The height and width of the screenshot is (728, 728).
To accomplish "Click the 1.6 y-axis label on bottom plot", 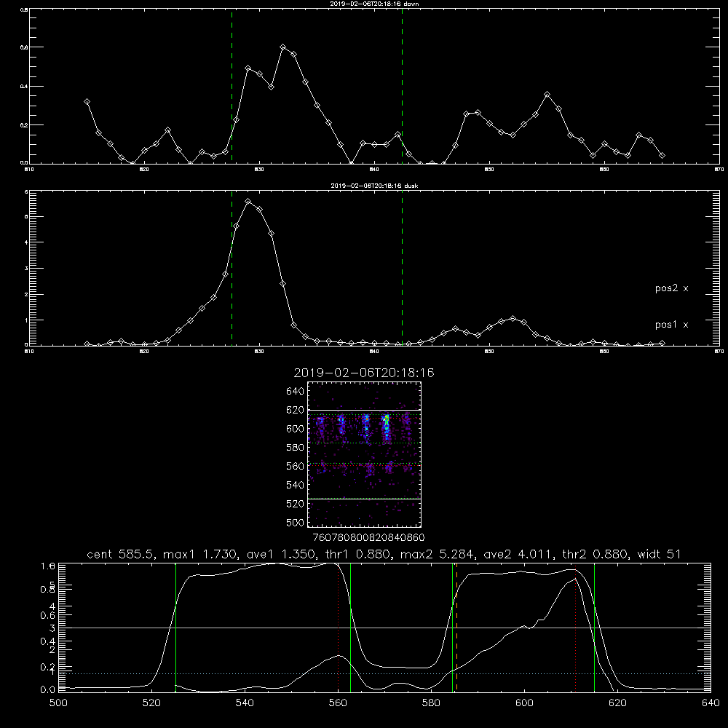I will [x=48, y=566].
